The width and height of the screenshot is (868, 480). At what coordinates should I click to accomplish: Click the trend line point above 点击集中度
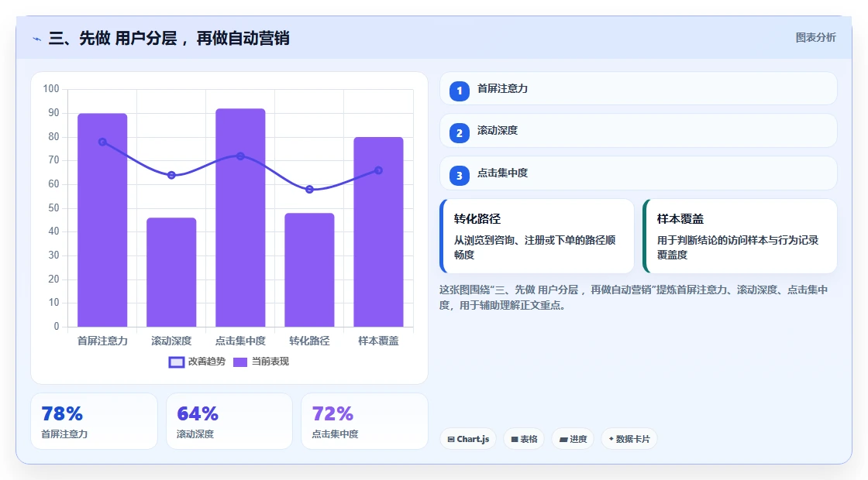pos(240,156)
